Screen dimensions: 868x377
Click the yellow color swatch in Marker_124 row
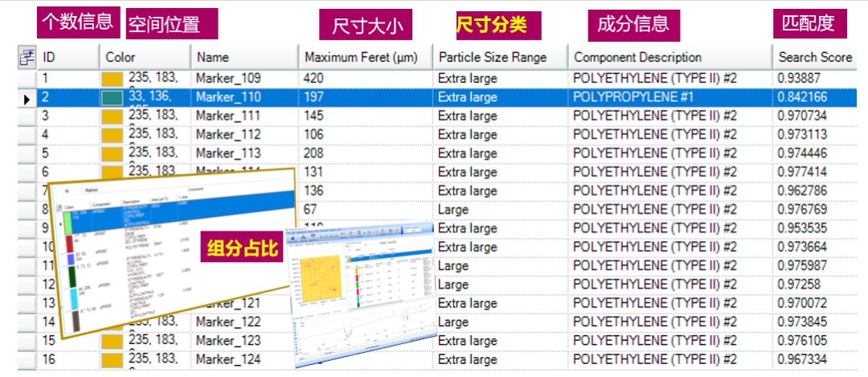[x=112, y=360]
